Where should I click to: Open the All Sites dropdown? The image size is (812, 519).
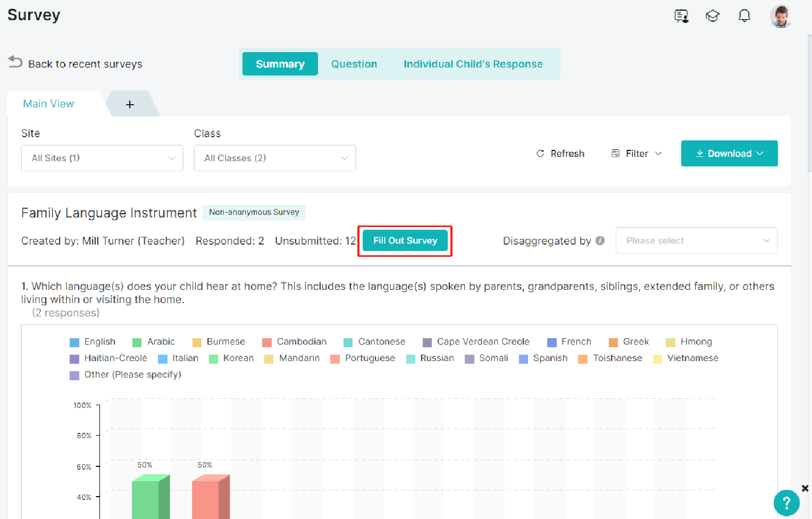click(102, 158)
